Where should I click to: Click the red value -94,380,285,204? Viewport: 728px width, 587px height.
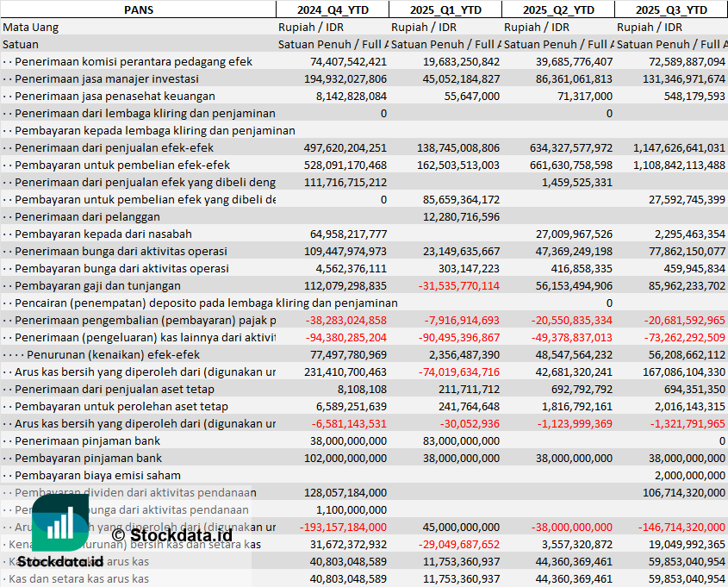tap(346, 338)
